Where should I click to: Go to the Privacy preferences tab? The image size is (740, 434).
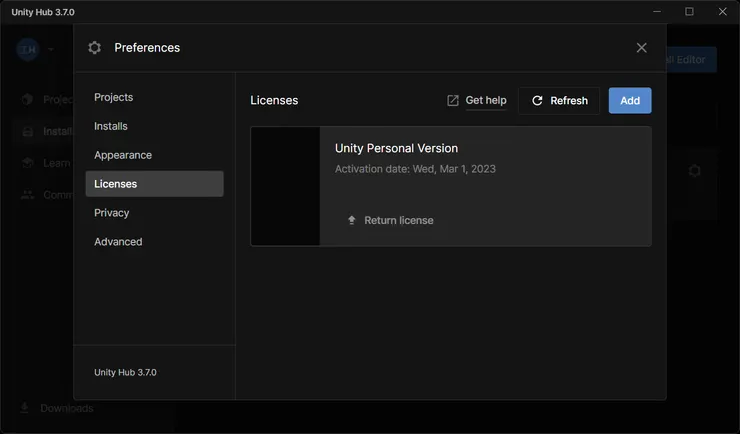[x=112, y=213]
